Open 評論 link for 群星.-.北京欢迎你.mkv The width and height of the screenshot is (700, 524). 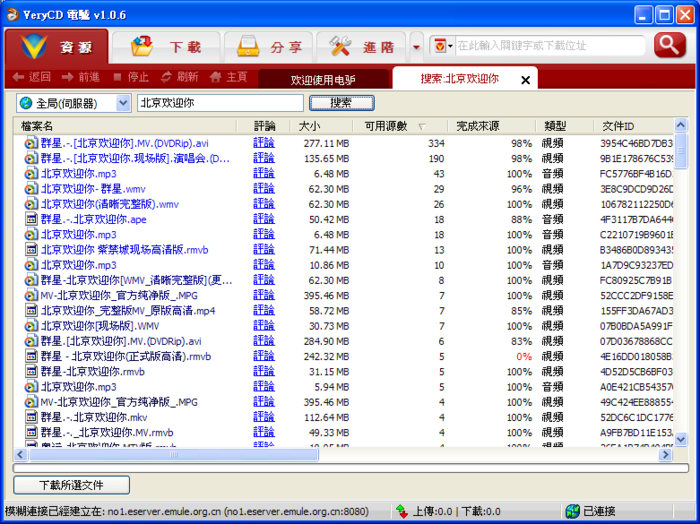[x=264, y=417]
